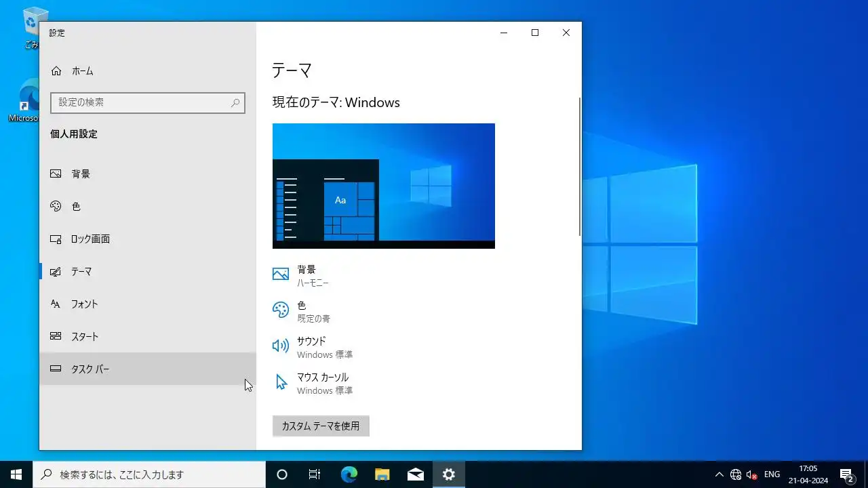Click the ホーム home icon in Settings
Viewport: 868px width, 488px height.
tap(56, 71)
